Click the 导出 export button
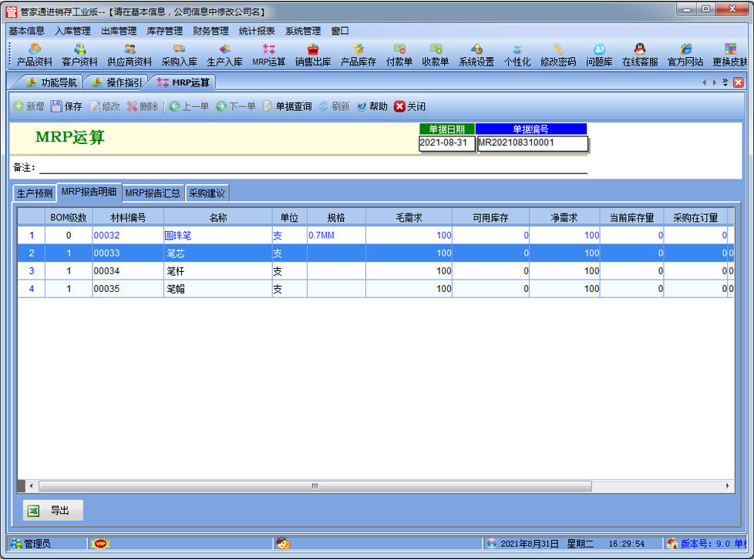The image size is (754, 560). [52, 510]
